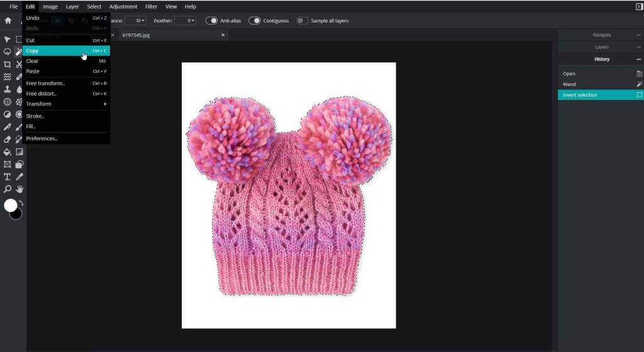Select the Shape tool
Image resolution: width=644 pixels, height=352 pixels.
tap(19, 165)
